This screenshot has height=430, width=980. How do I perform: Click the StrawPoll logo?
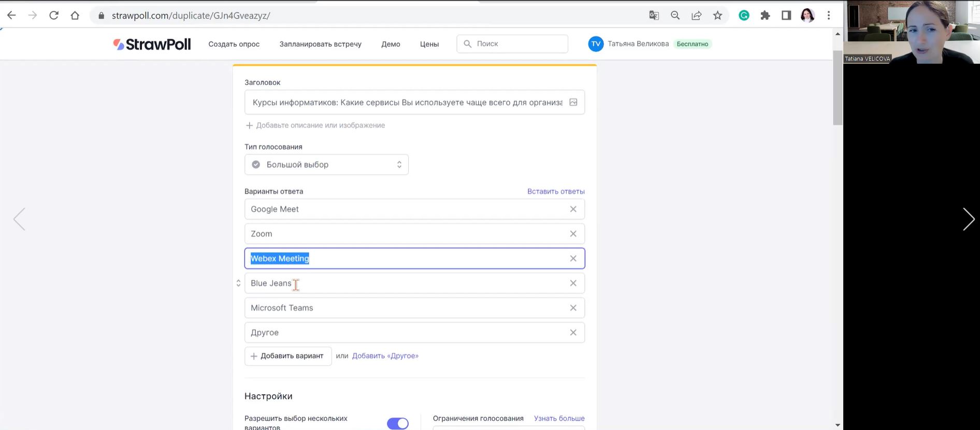[152, 44]
